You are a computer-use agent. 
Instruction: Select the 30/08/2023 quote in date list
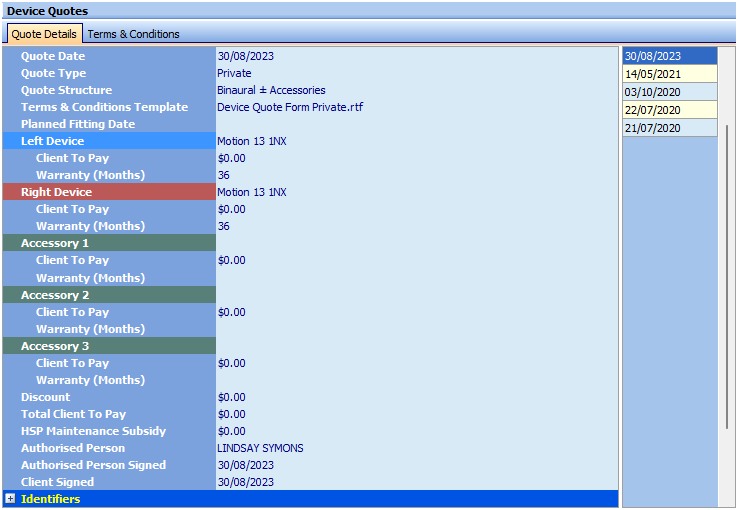coord(670,56)
